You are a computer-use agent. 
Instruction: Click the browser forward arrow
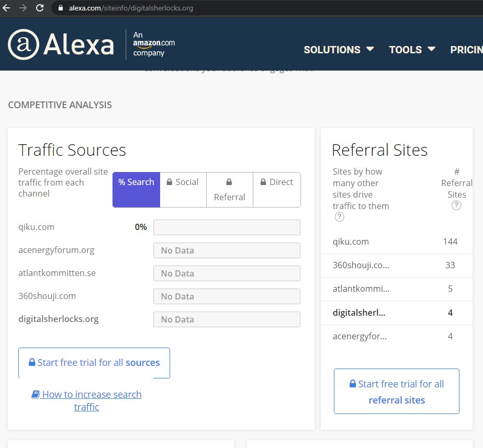[23, 8]
